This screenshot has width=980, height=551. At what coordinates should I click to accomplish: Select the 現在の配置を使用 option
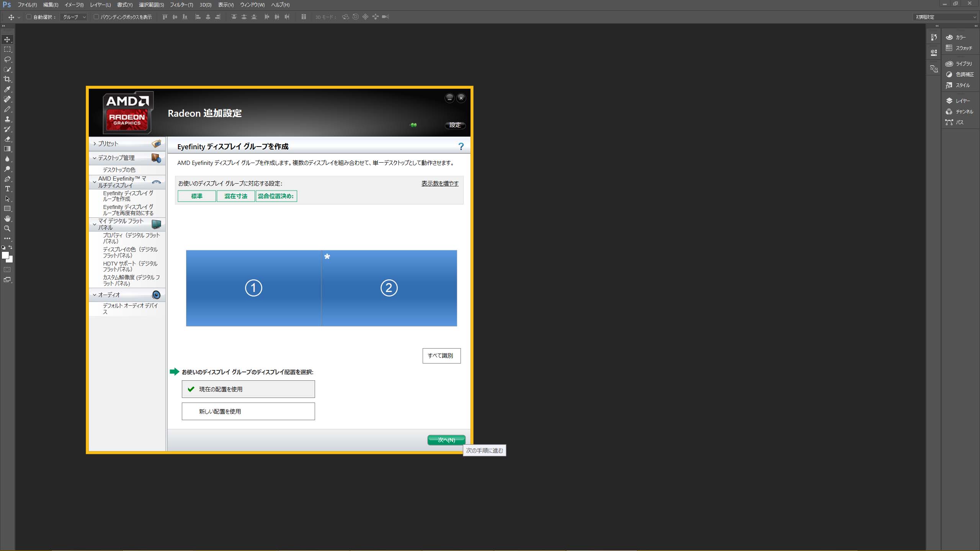[248, 389]
